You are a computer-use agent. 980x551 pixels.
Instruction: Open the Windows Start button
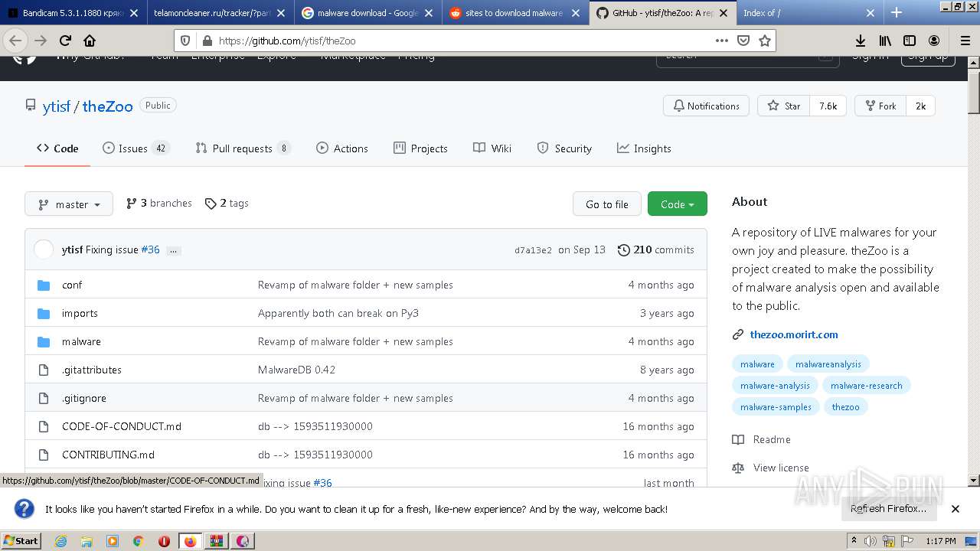(x=21, y=541)
